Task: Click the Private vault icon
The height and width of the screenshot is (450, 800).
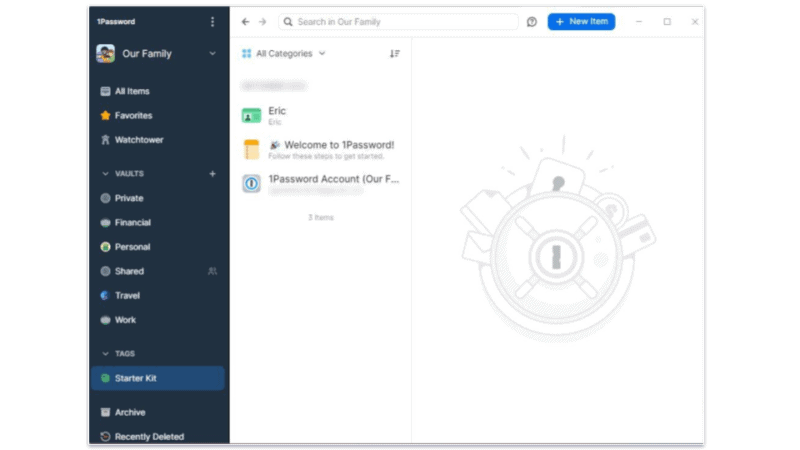Action: coord(105,198)
